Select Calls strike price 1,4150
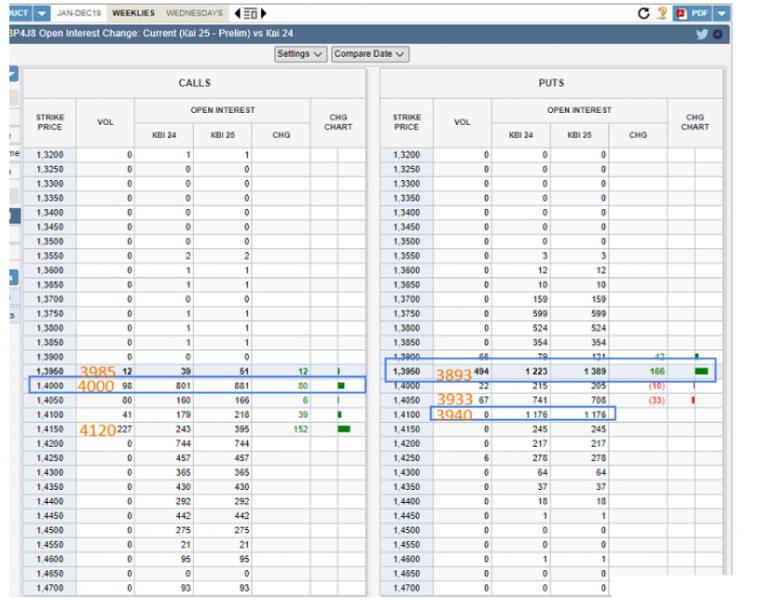 (50, 429)
